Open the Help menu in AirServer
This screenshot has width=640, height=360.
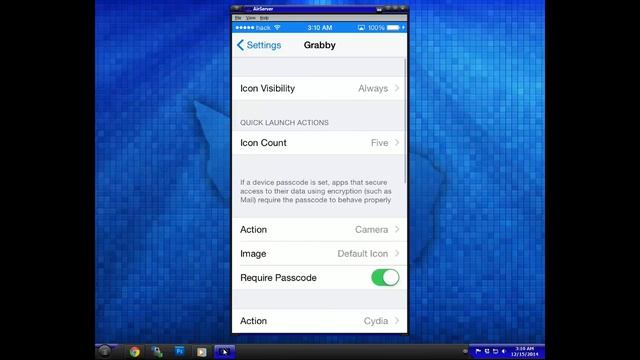click(264, 18)
